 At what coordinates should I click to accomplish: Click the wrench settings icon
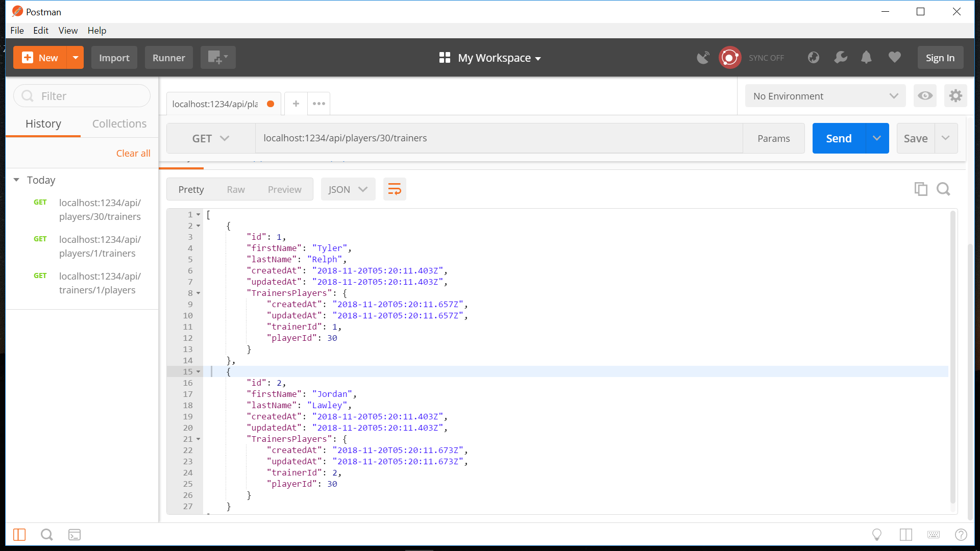840,58
